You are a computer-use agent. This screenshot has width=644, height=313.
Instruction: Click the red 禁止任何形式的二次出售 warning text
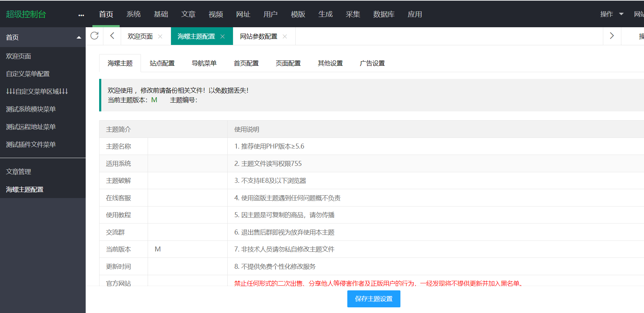[x=379, y=283]
